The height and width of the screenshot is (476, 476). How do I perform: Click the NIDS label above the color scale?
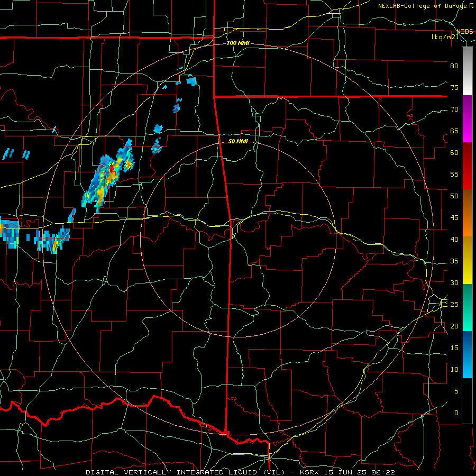(x=464, y=31)
